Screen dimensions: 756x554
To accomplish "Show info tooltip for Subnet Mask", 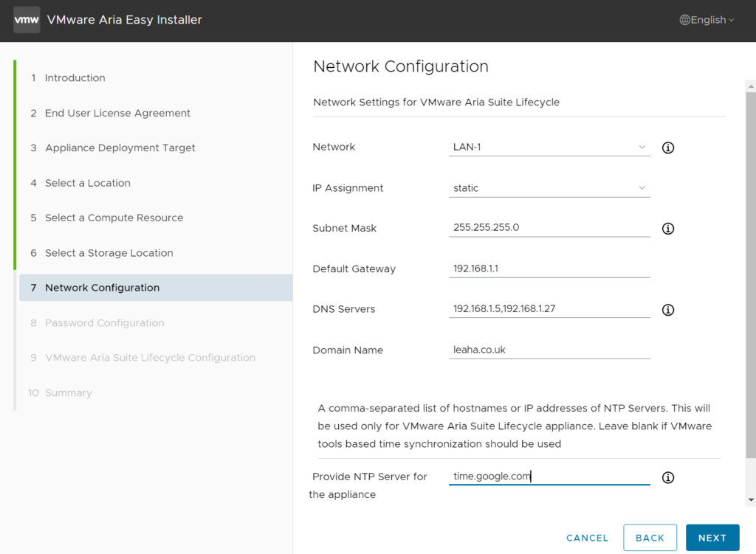I will pyautogui.click(x=667, y=229).
